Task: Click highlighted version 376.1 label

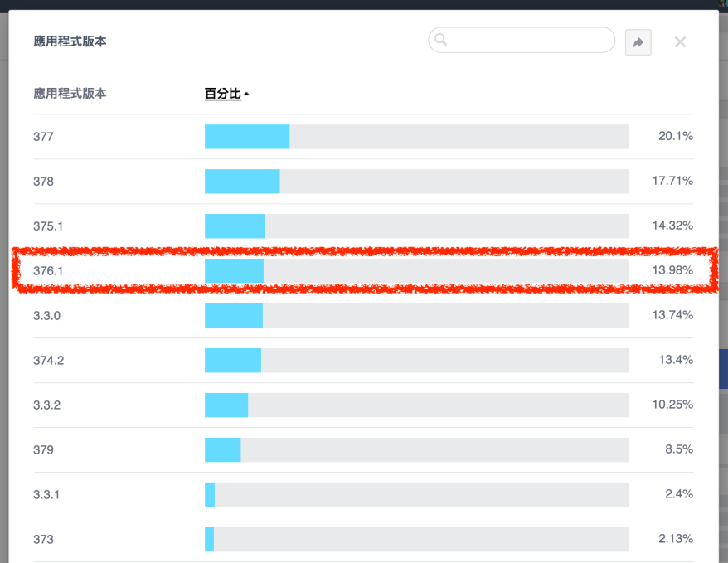Action: pos(48,270)
